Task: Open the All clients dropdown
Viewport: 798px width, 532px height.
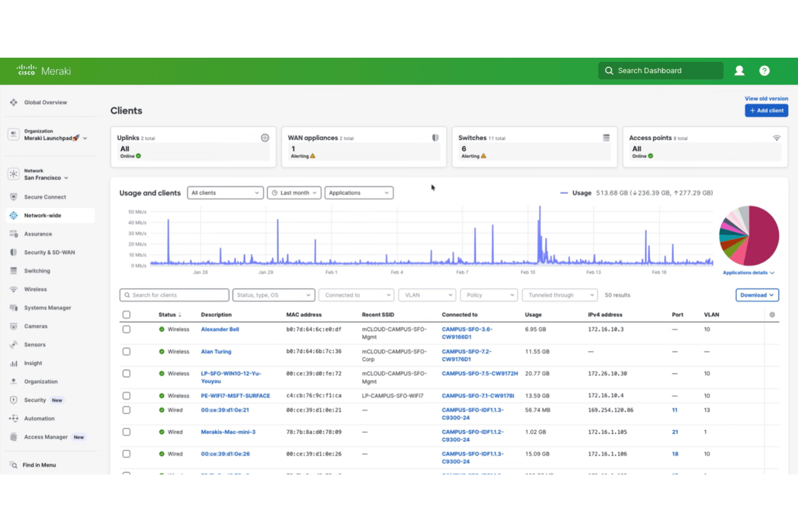Action: 225,193
